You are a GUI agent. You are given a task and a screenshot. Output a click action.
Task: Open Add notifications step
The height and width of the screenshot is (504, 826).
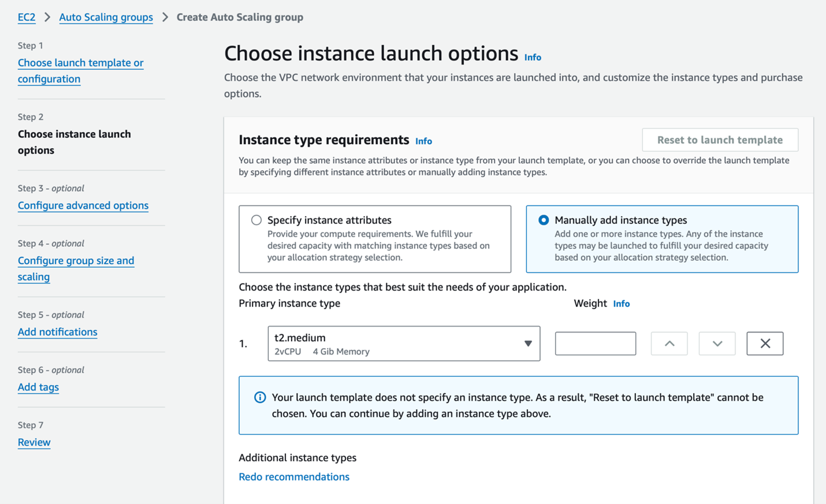[57, 332]
